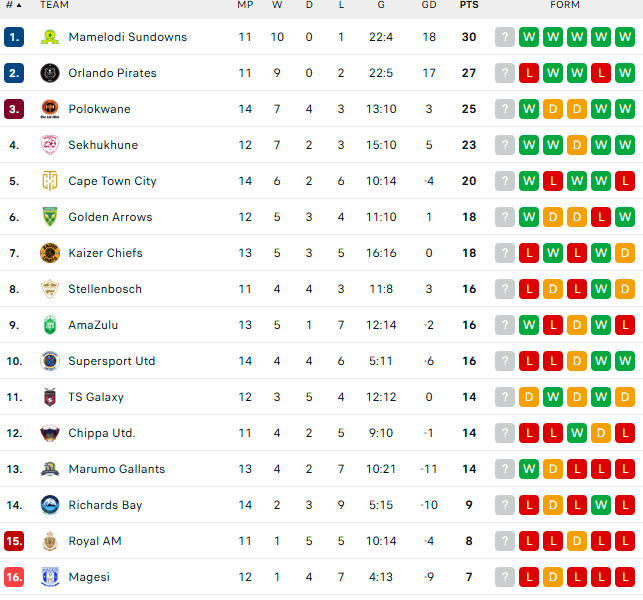The width and height of the screenshot is (643, 600).
Task: Open the TS Galaxy team page
Action: tap(96, 397)
